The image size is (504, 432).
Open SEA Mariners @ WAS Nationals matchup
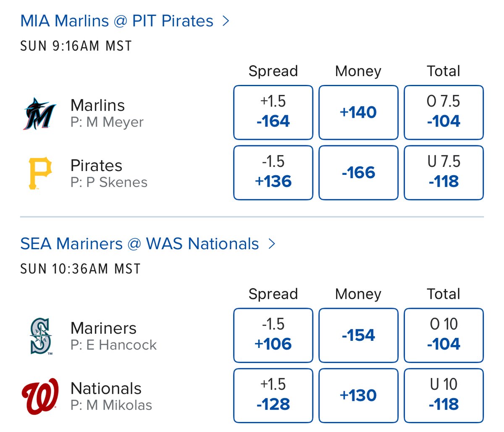coord(139,243)
